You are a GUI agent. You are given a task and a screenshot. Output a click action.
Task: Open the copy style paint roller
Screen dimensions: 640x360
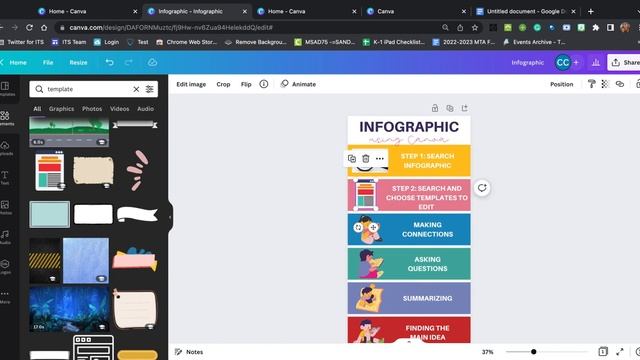coord(591,84)
